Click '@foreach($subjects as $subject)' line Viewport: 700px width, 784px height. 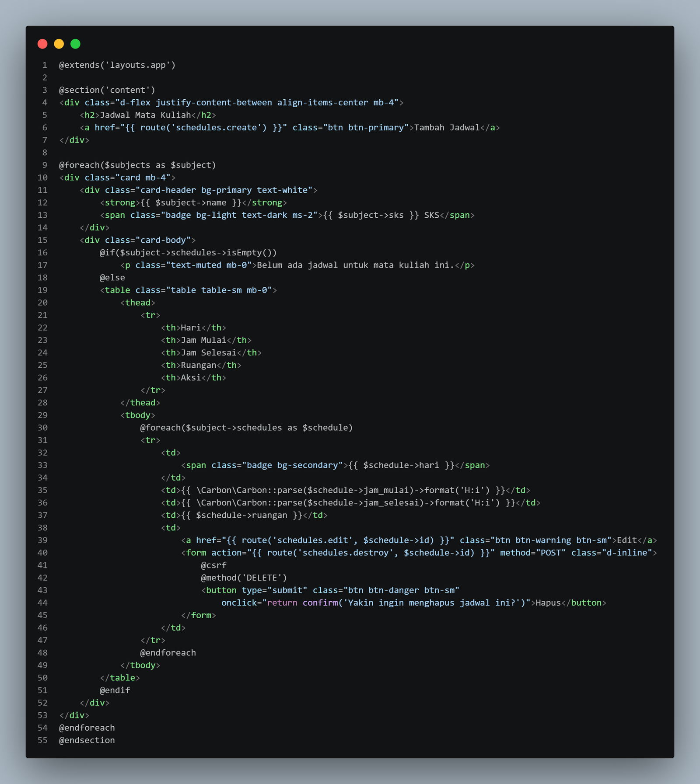point(137,165)
